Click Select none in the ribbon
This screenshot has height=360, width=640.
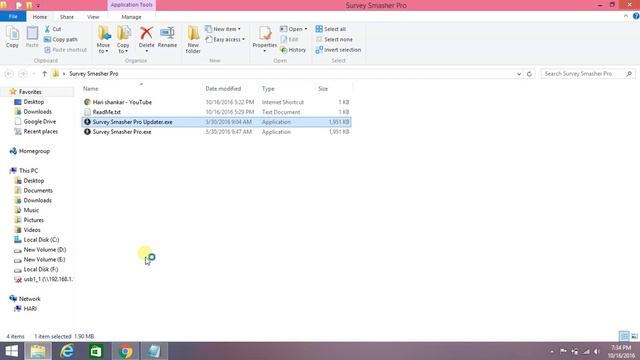[334, 40]
